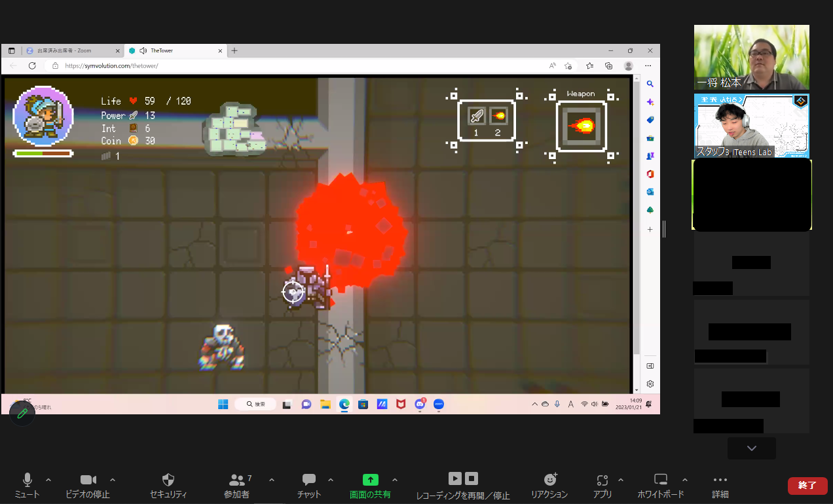Open the Tools briefcase in Edge sidebar

(650, 138)
